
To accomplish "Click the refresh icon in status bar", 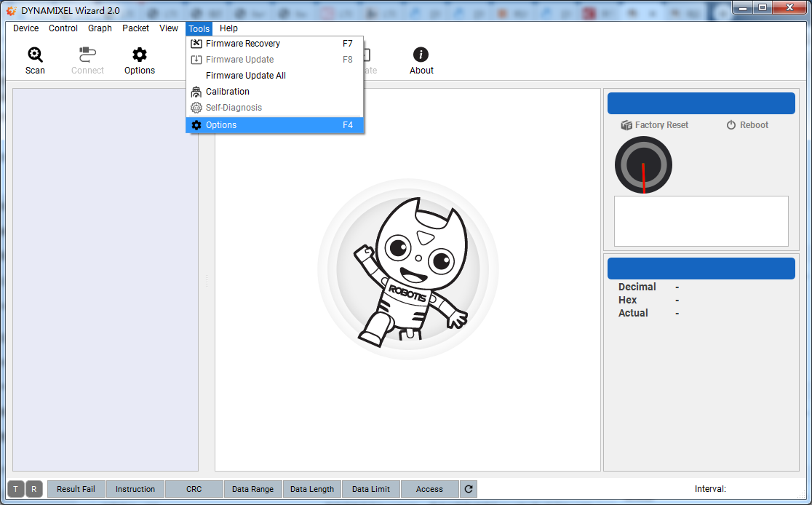I will click(469, 489).
